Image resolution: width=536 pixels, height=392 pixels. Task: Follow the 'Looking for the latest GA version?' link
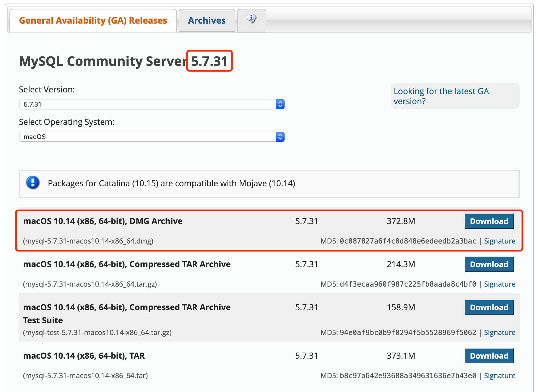(441, 96)
